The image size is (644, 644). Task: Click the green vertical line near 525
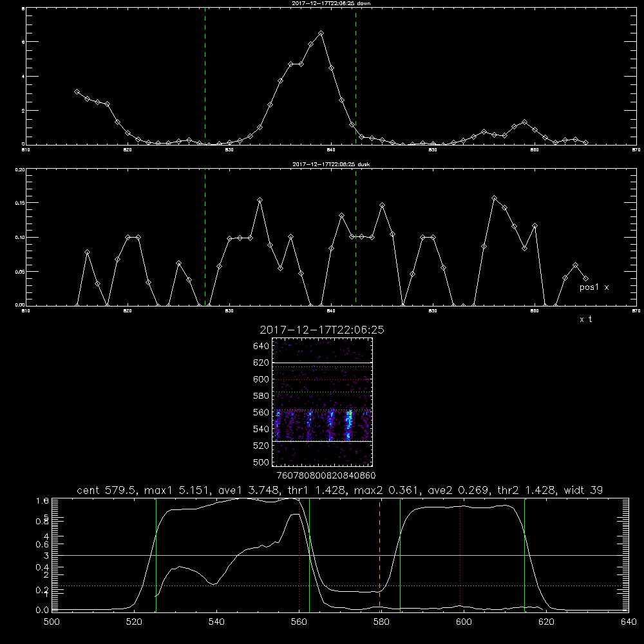pos(156,554)
